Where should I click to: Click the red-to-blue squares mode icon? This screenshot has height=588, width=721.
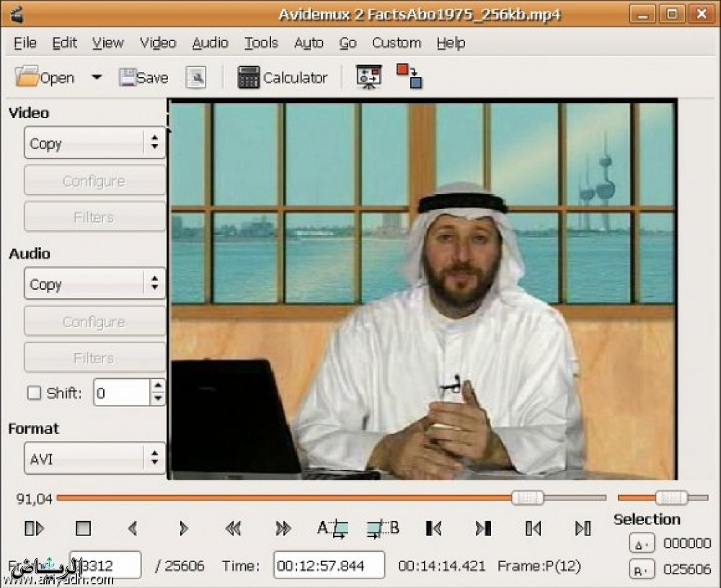tap(410, 76)
